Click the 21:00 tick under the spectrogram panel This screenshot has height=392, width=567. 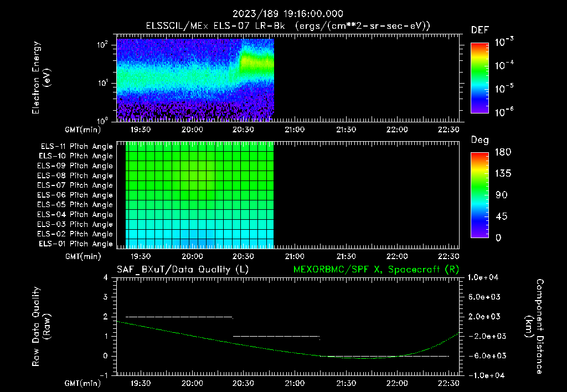tap(295, 130)
